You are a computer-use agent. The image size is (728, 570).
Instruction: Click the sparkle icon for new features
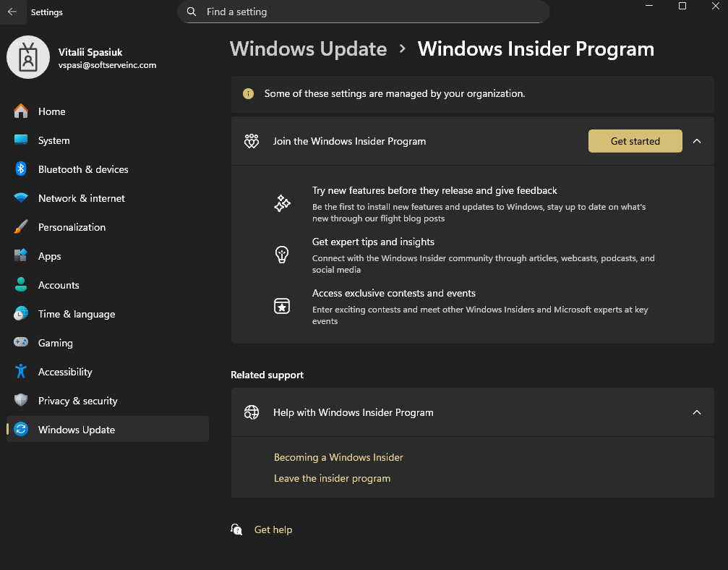click(x=282, y=203)
